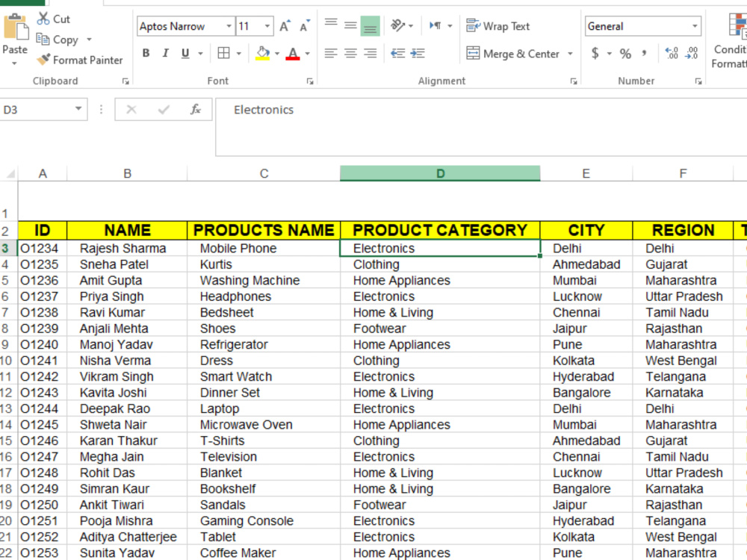747x560 pixels.
Task: Decrease font size with smaller A icon
Action: pyautogui.click(x=305, y=26)
